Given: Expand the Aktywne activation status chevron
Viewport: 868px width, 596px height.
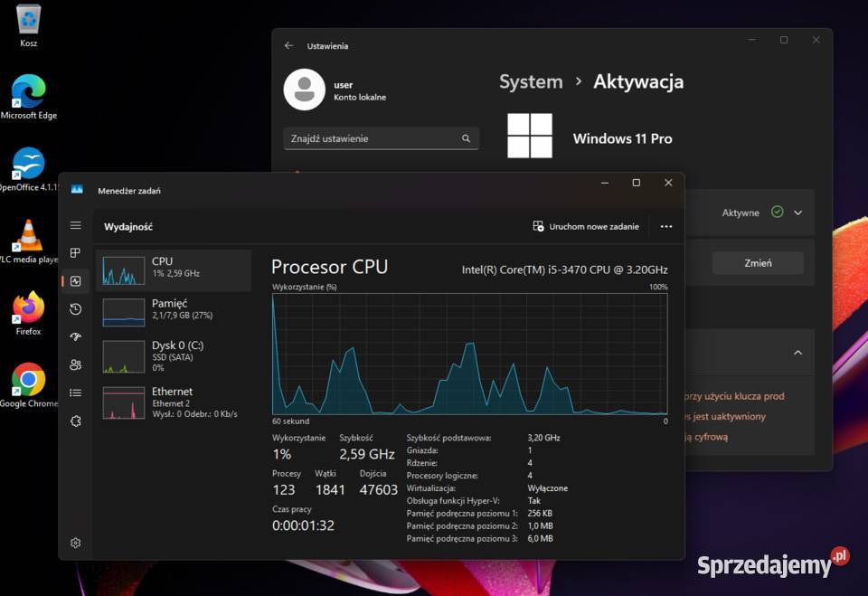Looking at the screenshot, I should point(797,213).
